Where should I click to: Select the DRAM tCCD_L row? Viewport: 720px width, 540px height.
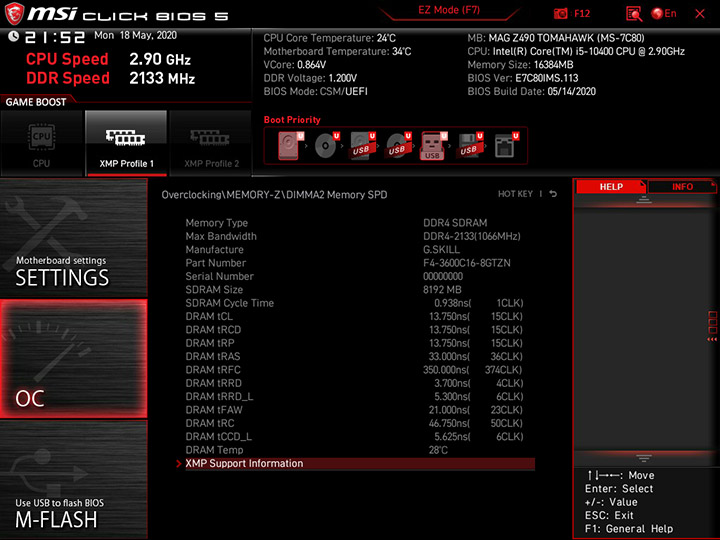pyautogui.click(x=360, y=437)
